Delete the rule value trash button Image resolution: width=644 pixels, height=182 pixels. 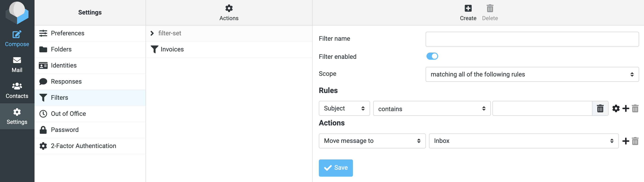point(600,108)
